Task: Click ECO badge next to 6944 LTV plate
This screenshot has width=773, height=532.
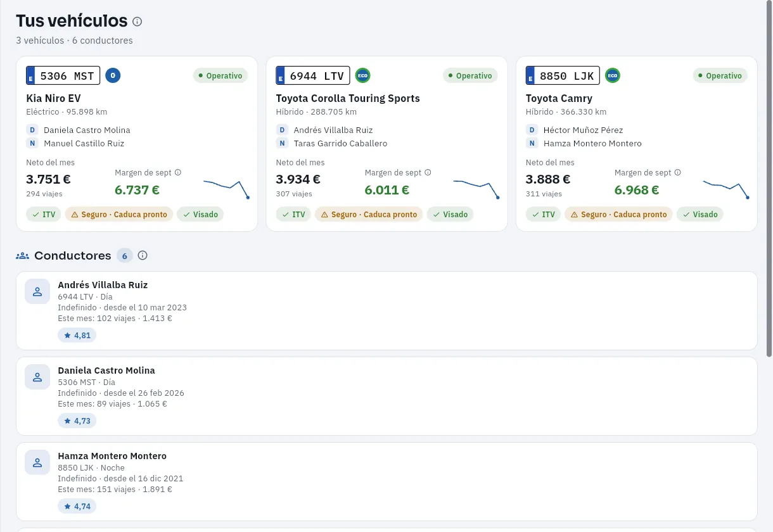Action: tap(362, 75)
